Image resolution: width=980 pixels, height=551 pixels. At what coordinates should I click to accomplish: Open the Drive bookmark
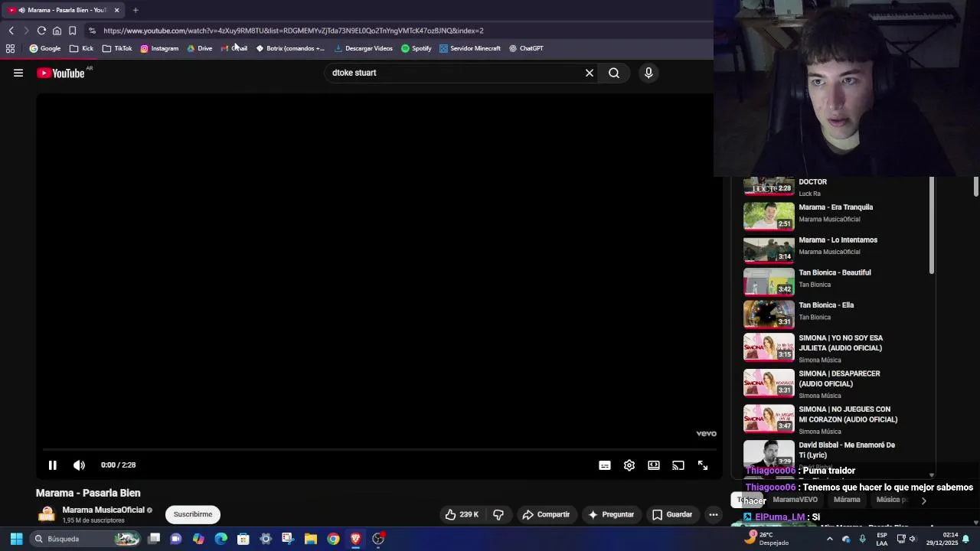point(199,48)
